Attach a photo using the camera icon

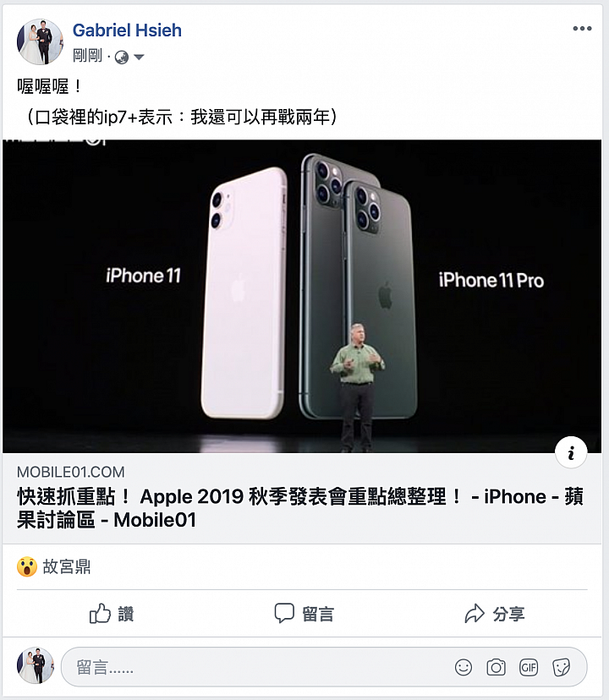(496, 667)
